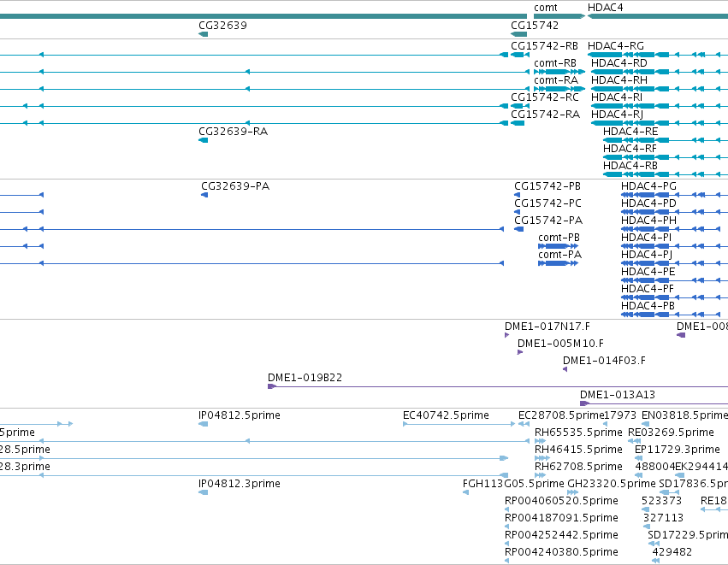
Task: Select the EC40742.5prime EST label
Action: (x=446, y=415)
